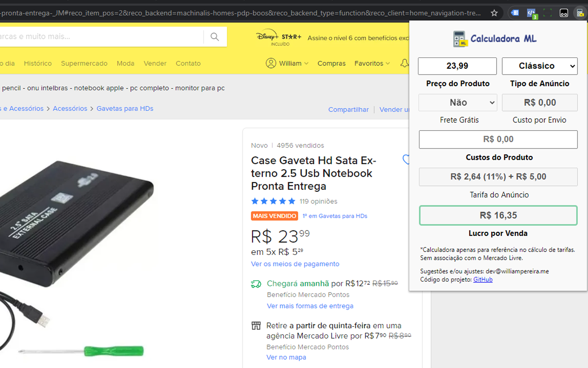This screenshot has width=588, height=368.
Task: Edit the Preço do Produto field showing 23,99
Action: coord(457,66)
